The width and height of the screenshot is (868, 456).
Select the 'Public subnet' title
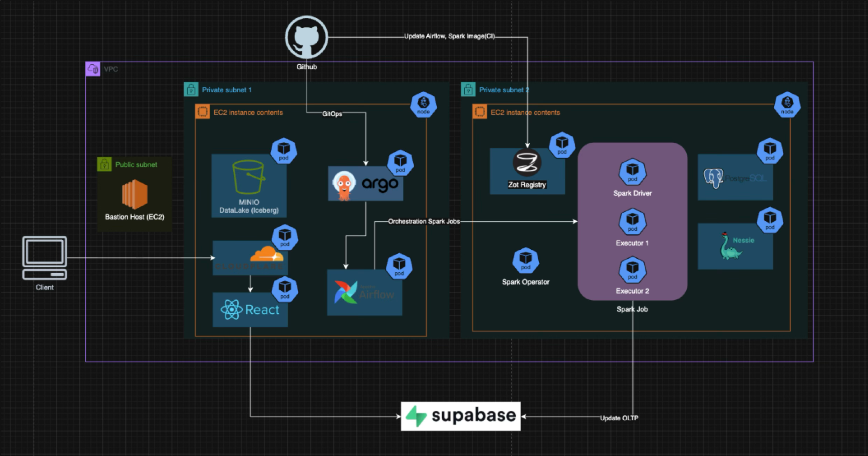click(x=136, y=165)
